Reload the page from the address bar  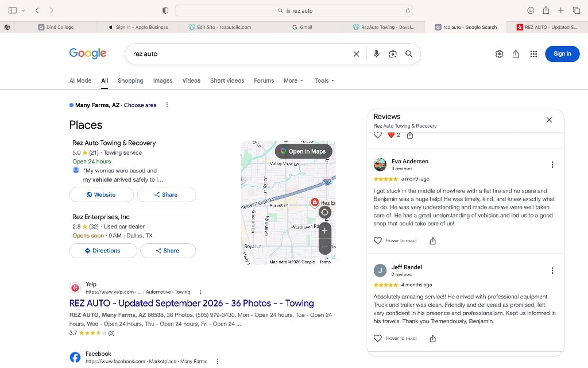pyautogui.click(x=408, y=10)
